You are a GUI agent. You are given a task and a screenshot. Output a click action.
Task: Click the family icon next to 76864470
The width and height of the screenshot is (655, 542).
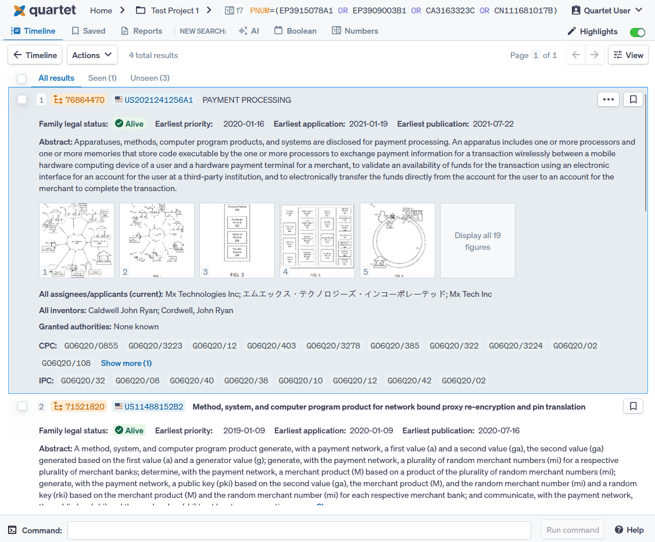(58, 100)
